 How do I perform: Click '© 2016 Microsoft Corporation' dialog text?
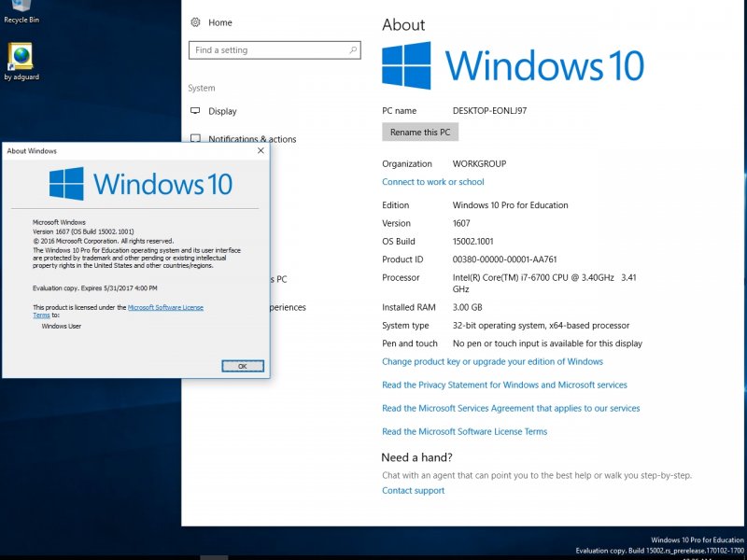point(104,241)
